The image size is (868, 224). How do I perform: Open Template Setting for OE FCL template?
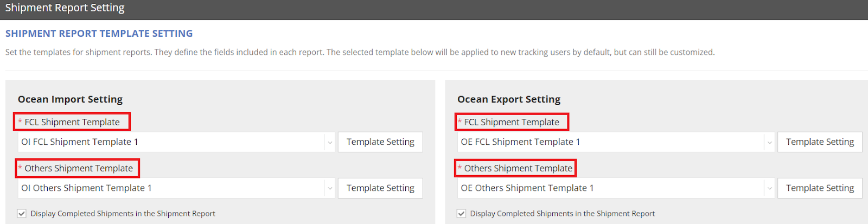click(820, 142)
